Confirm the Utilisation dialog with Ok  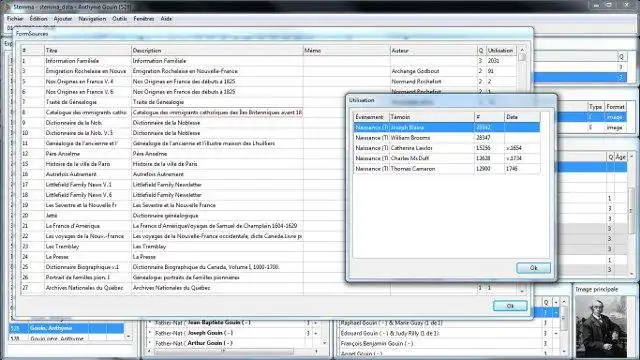tap(533, 268)
